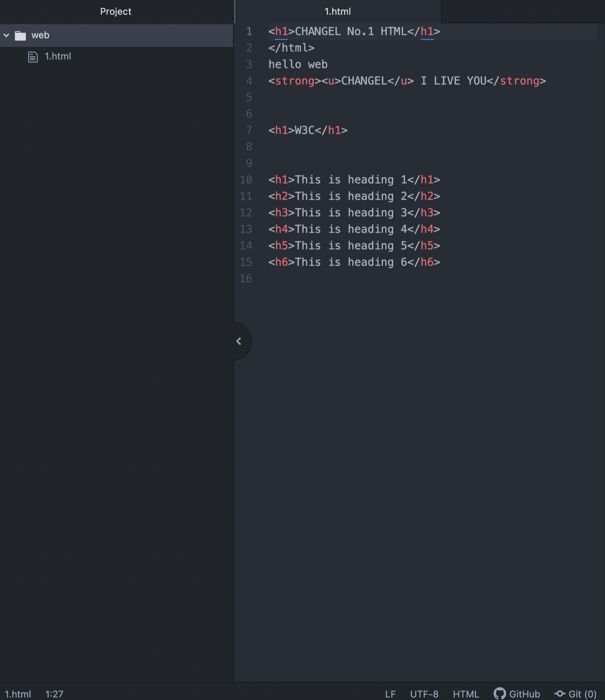Click the 1.html file name in status bar

click(18, 694)
